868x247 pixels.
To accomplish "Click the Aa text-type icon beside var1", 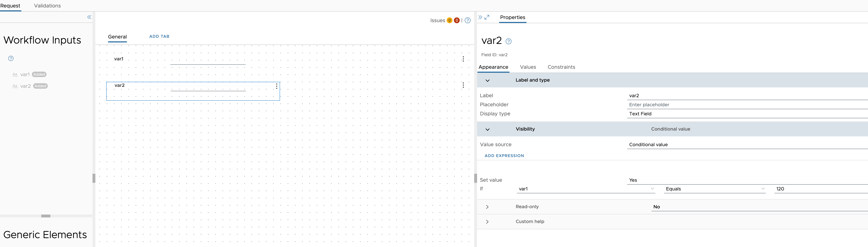I will 15,74.
